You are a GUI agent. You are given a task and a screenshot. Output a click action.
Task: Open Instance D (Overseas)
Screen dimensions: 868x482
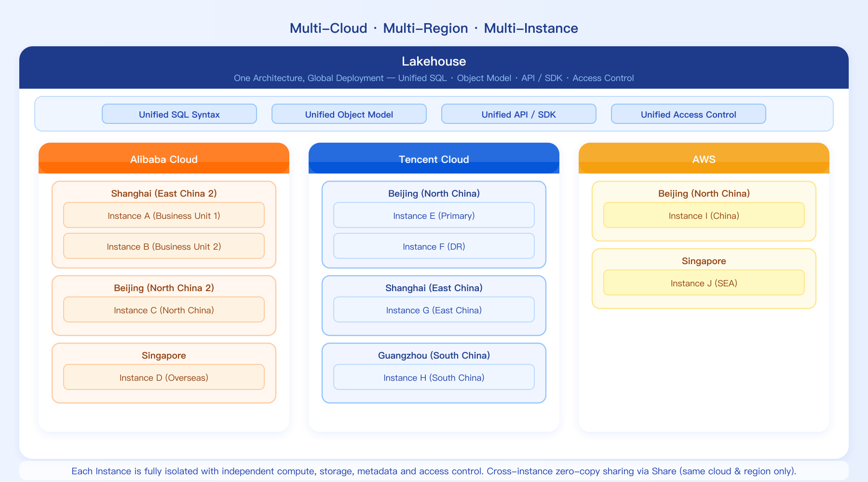164,377
